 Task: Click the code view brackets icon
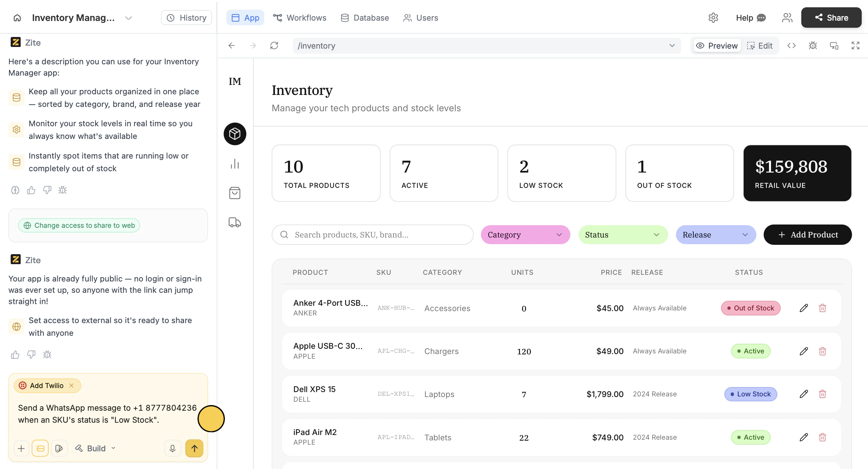click(792, 45)
